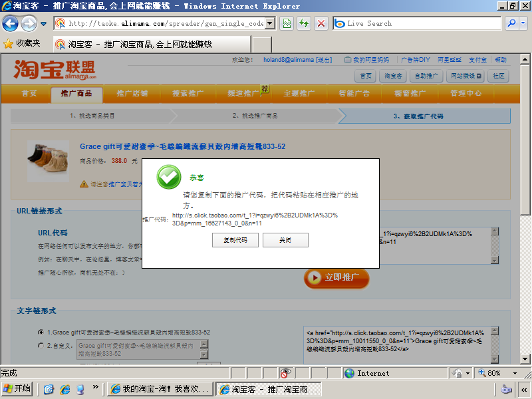
Task: Select the 搜索推广 navigation tab
Action: (x=188, y=93)
